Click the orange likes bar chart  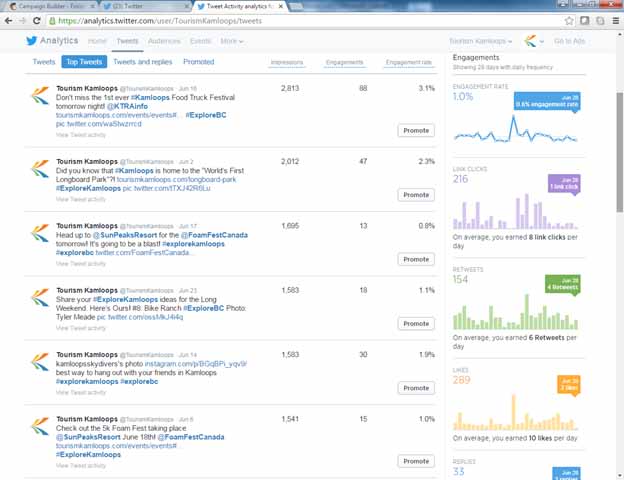click(515, 412)
